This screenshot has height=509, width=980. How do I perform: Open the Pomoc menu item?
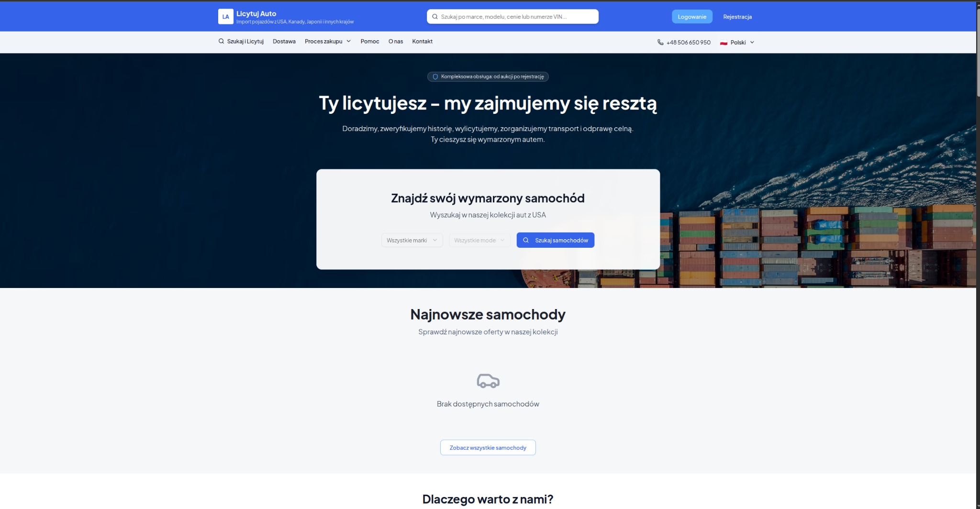coord(369,41)
